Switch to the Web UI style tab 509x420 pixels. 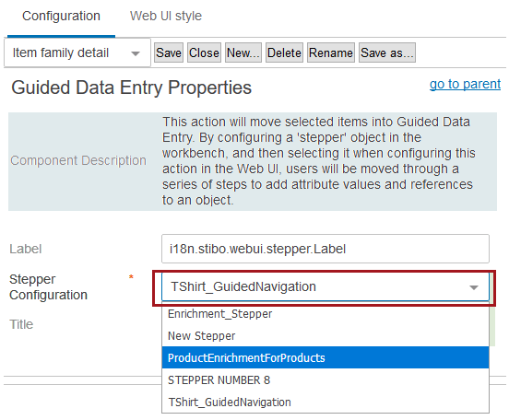click(166, 17)
